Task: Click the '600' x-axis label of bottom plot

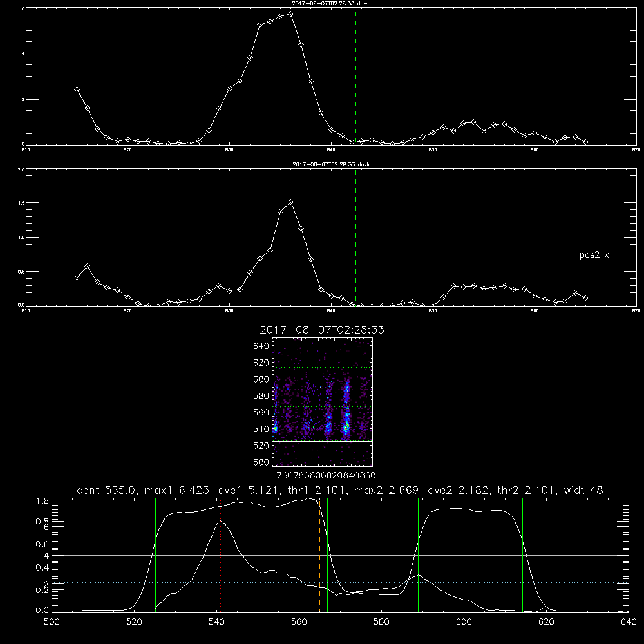Action: pyautogui.click(x=464, y=622)
